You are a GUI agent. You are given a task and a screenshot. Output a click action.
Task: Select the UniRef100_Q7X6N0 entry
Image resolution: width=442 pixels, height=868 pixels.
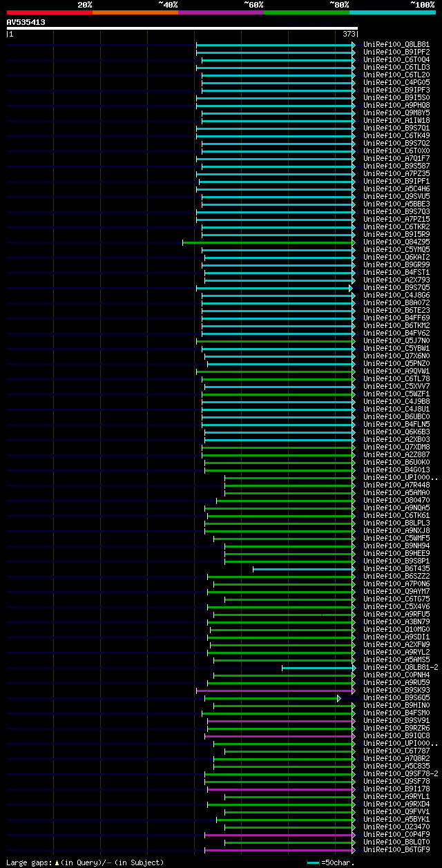(396, 356)
